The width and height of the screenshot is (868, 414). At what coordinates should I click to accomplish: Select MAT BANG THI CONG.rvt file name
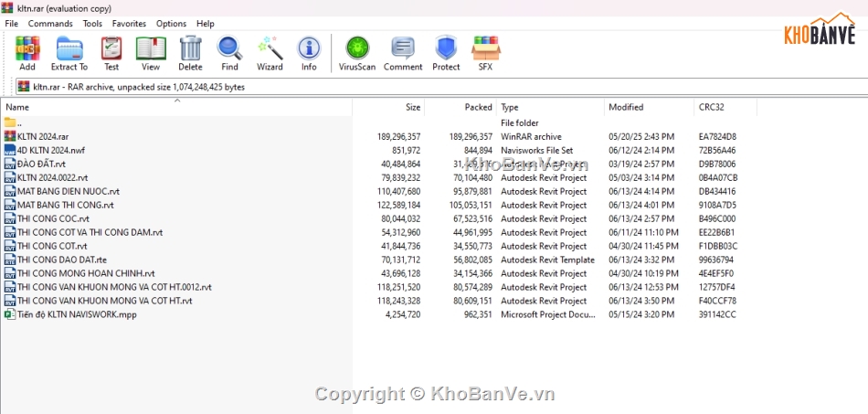pos(65,205)
